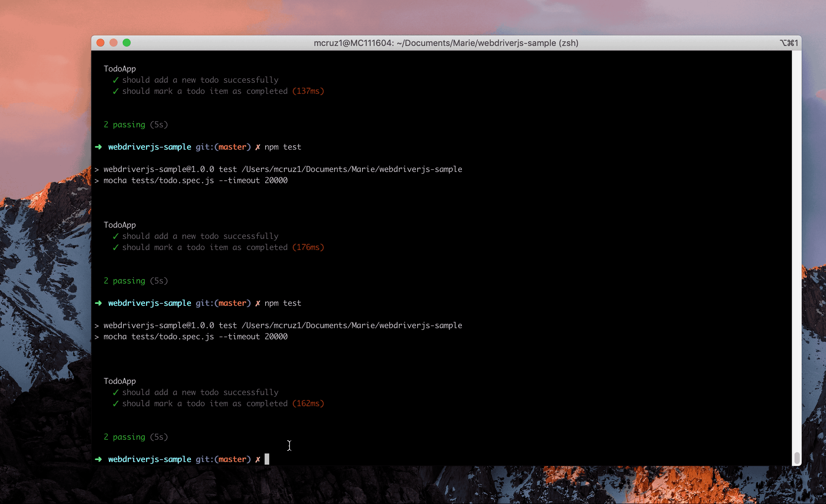Click 'master' branch name on the bottom prompt
Screen dimensions: 826x504
click(232, 459)
